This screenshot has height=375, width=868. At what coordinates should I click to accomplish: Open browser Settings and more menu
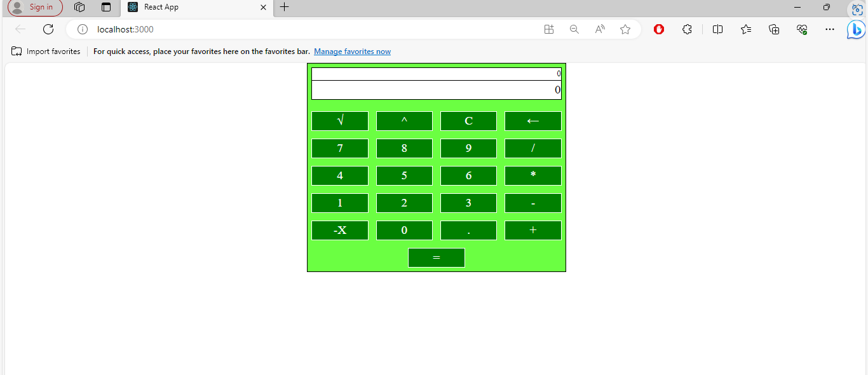coord(829,29)
